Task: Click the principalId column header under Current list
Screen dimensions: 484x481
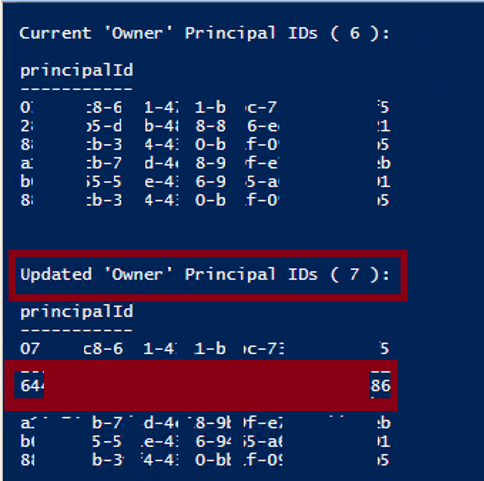Action: pos(77,71)
